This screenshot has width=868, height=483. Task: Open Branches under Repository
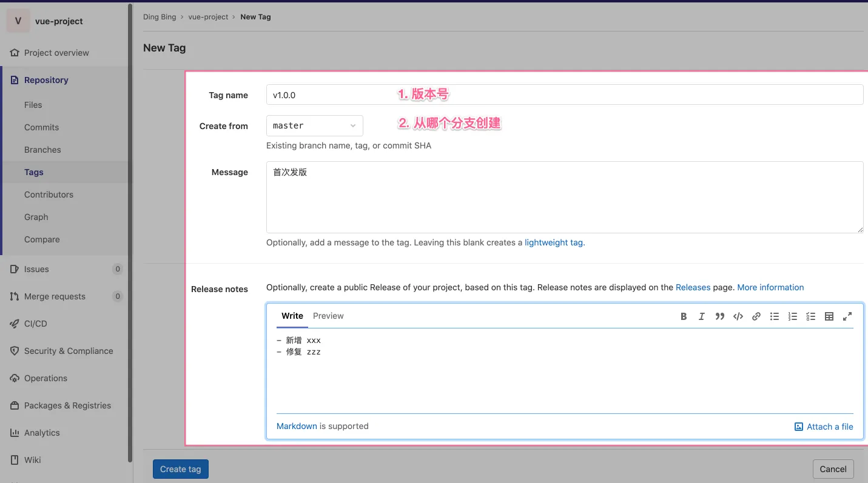tap(42, 150)
